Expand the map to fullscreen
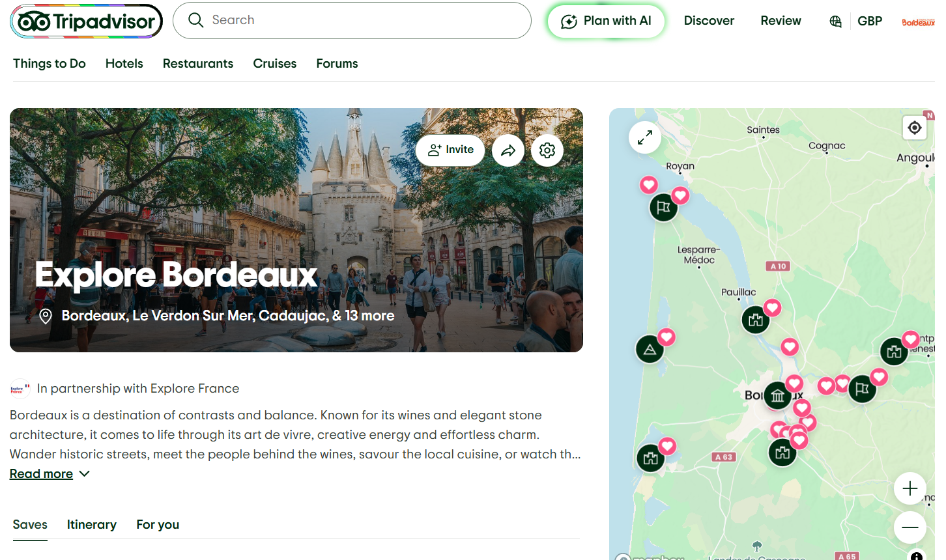This screenshot has height=560, width=946. [645, 137]
